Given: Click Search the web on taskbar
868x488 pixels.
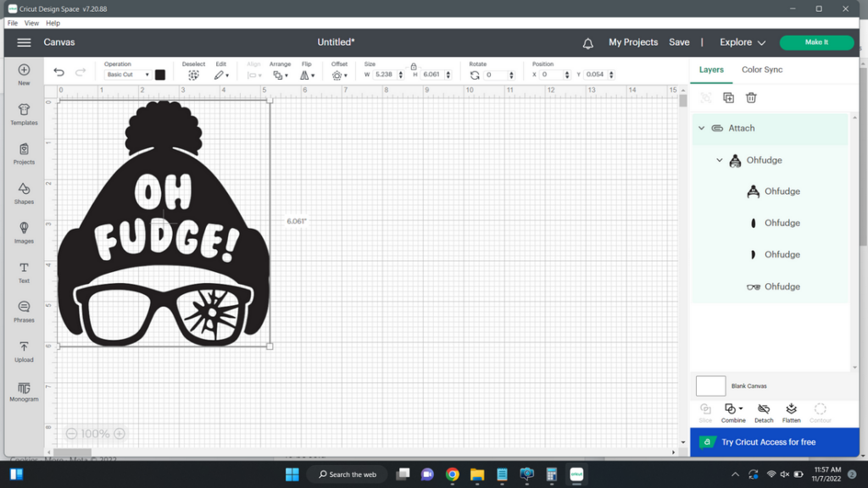Looking at the screenshot, I should coord(347,474).
